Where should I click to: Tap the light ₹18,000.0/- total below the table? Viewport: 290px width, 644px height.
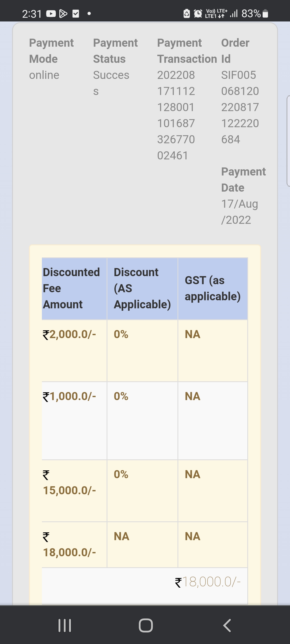tap(208, 582)
